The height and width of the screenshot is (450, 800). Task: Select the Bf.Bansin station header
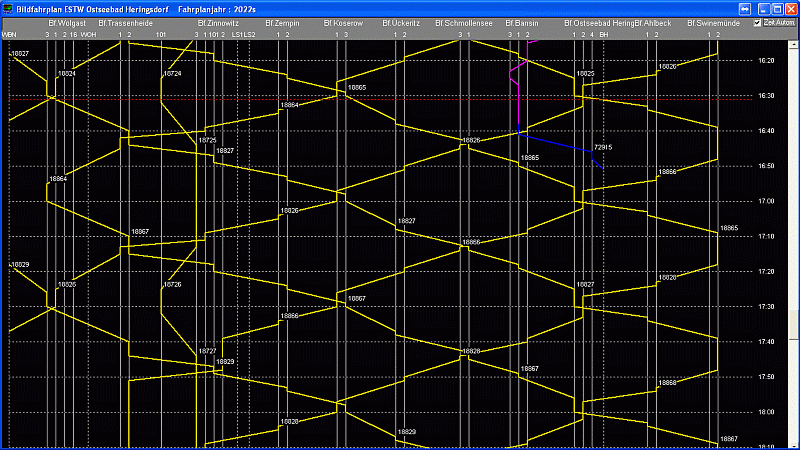click(521, 23)
